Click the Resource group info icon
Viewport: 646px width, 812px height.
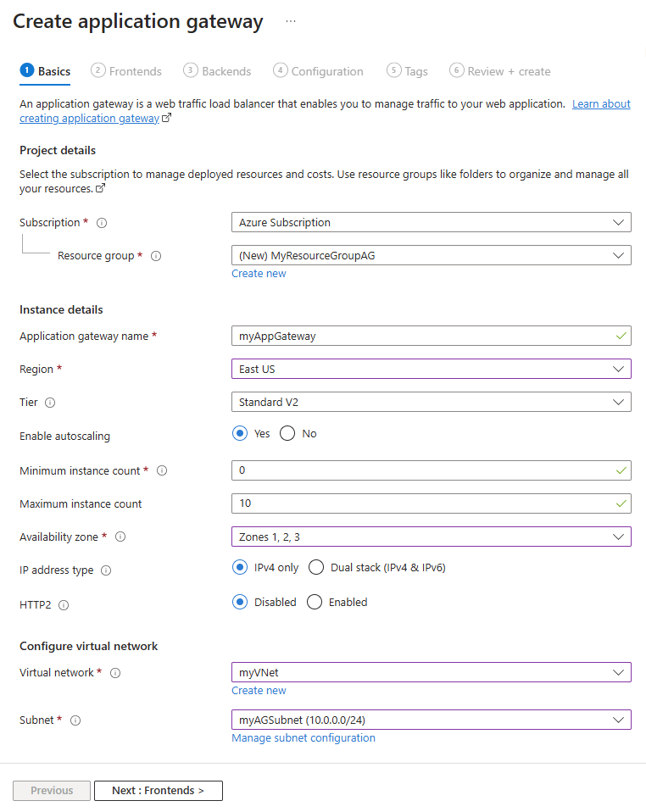[x=156, y=255]
